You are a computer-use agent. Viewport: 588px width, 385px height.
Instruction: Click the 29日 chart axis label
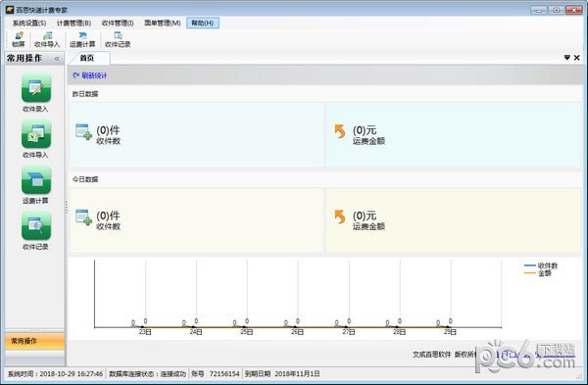450,332
